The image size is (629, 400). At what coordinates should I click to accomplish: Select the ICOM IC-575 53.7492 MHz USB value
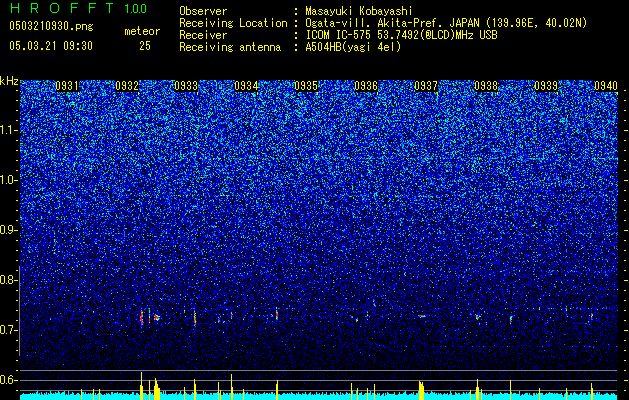[401, 35]
